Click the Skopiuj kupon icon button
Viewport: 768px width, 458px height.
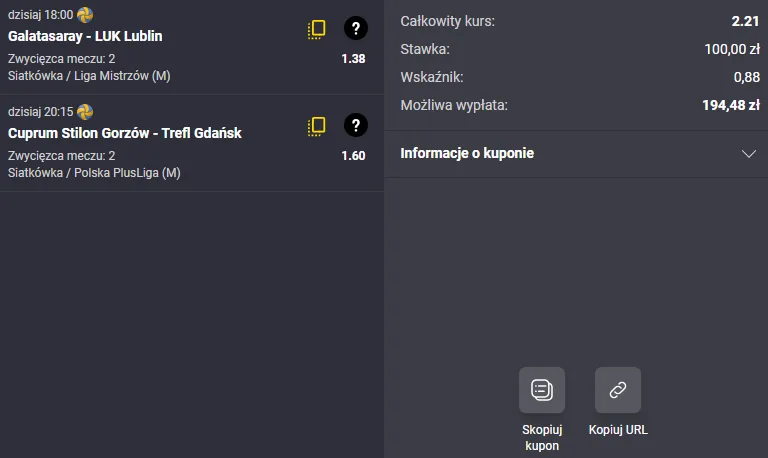coord(542,390)
